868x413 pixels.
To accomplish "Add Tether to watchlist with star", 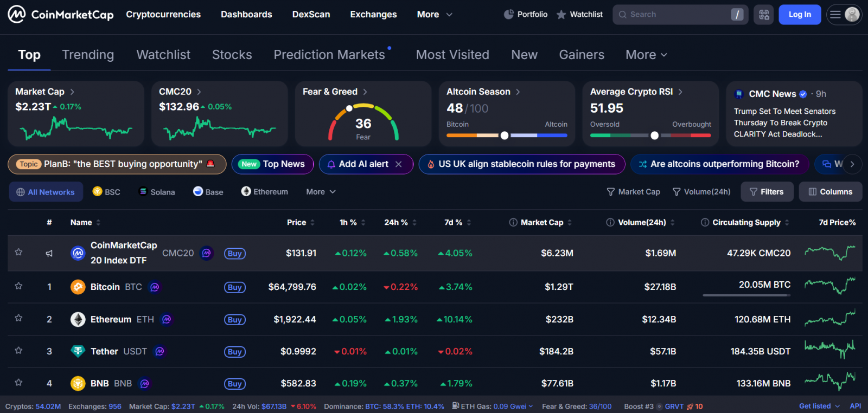I will (18, 351).
